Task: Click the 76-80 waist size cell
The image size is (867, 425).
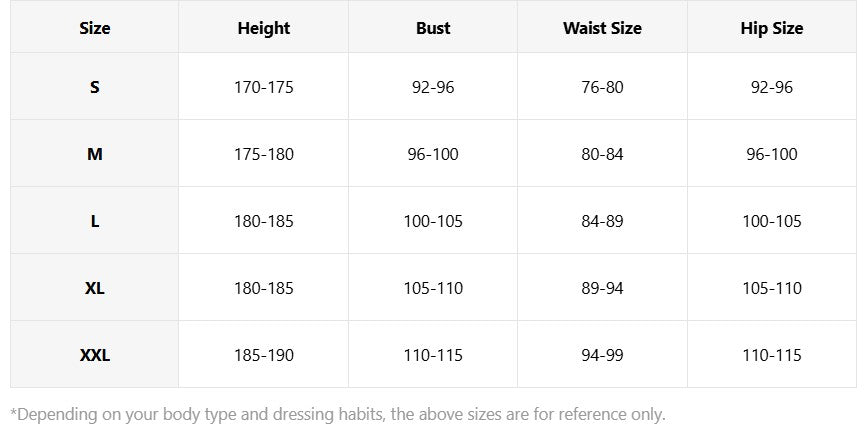Action: click(x=602, y=87)
